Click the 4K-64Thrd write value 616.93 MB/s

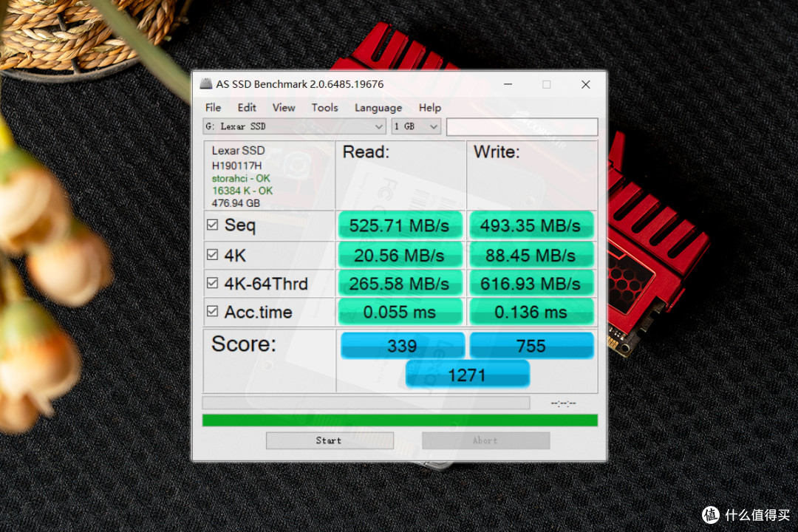[x=531, y=284]
